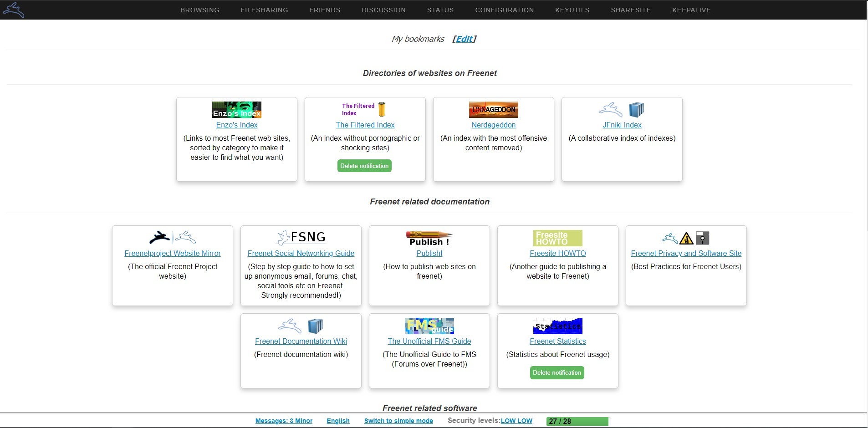Screen dimensions: 868x428
Task: Open the Discussion menu
Action: [x=383, y=10]
